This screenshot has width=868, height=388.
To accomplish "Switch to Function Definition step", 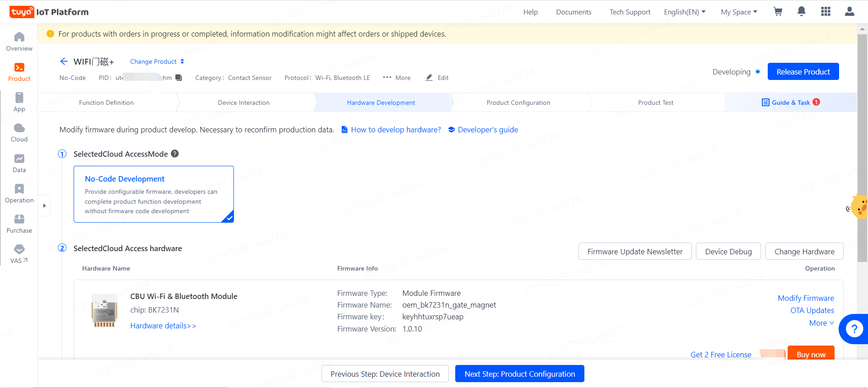I will click(x=106, y=103).
